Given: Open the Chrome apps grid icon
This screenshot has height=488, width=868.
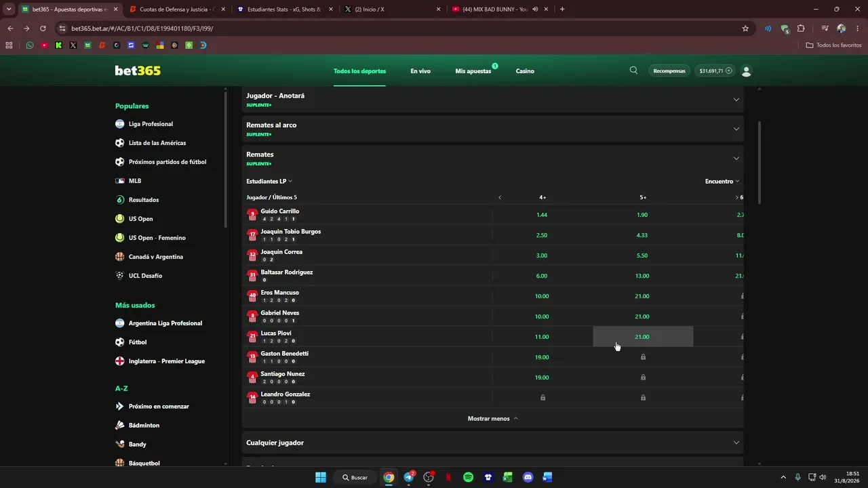Looking at the screenshot, I should (9, 45).
